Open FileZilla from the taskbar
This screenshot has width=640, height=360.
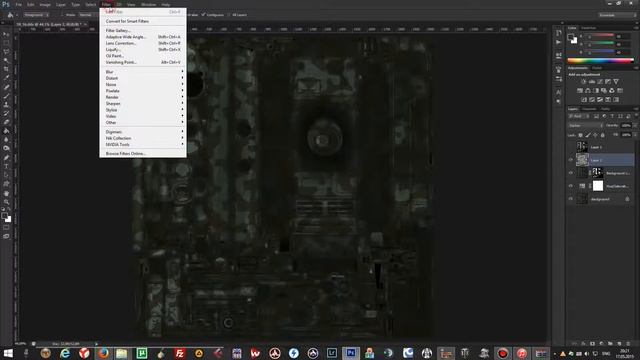tap(180, 353)
